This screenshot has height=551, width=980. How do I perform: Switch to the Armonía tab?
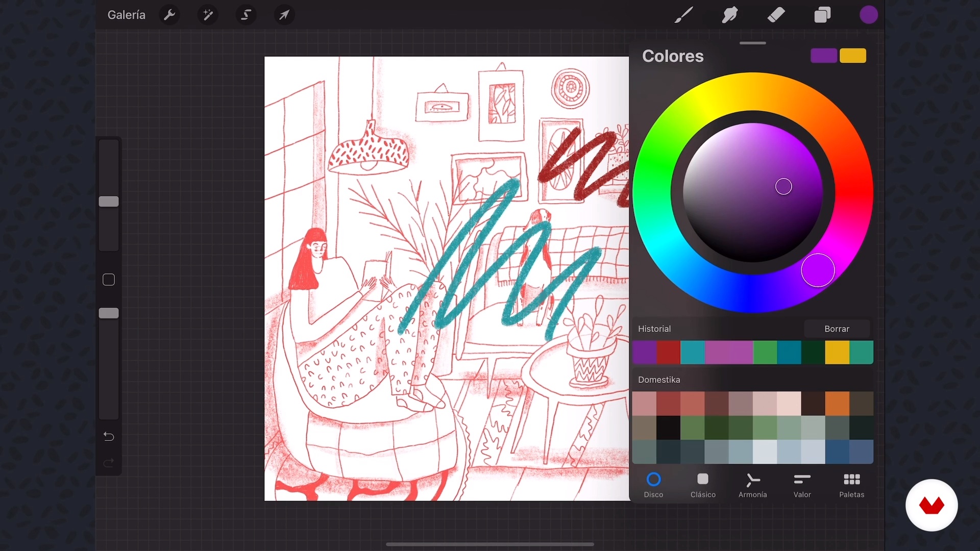[x=752, y=485]
